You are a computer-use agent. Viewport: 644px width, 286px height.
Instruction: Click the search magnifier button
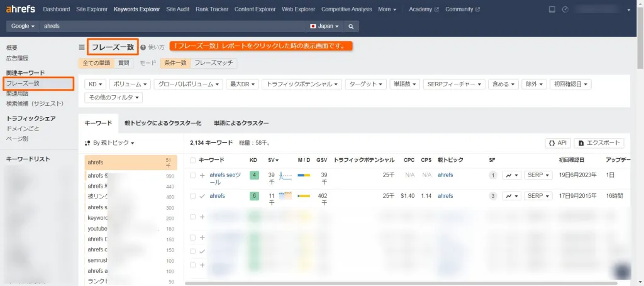tap(351, 26)
